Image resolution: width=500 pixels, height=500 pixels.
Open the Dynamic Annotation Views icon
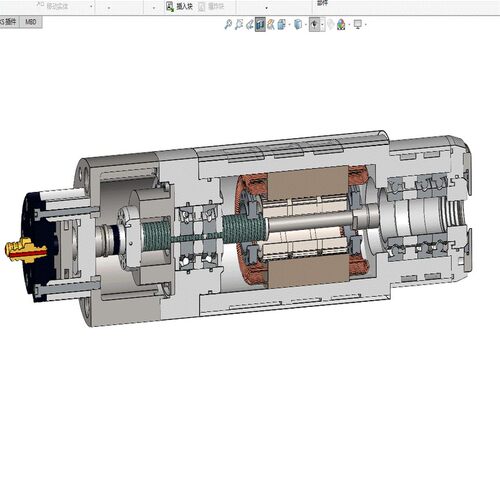point(271,24)
